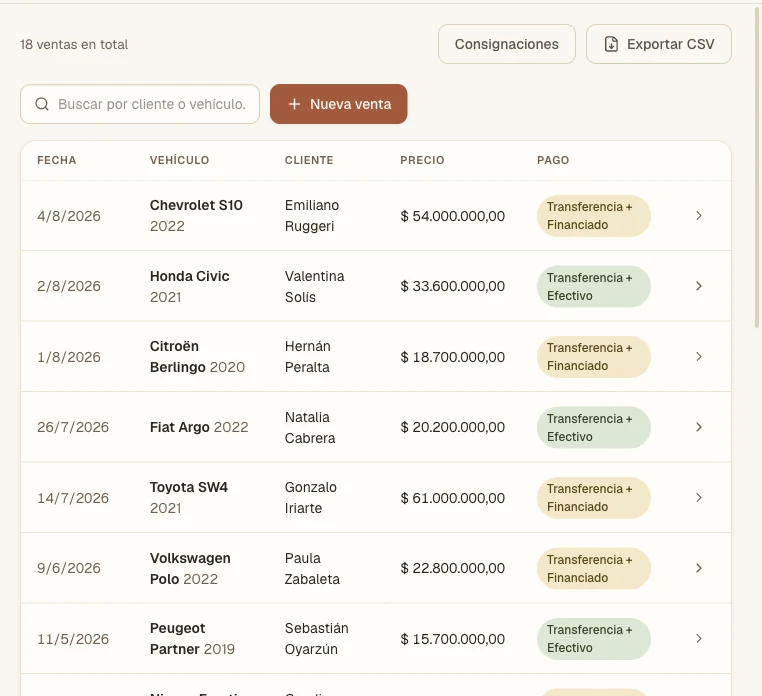Click price $ 22.800.000,00
Viewport: 762px width, 696px height.
[452, 568]
